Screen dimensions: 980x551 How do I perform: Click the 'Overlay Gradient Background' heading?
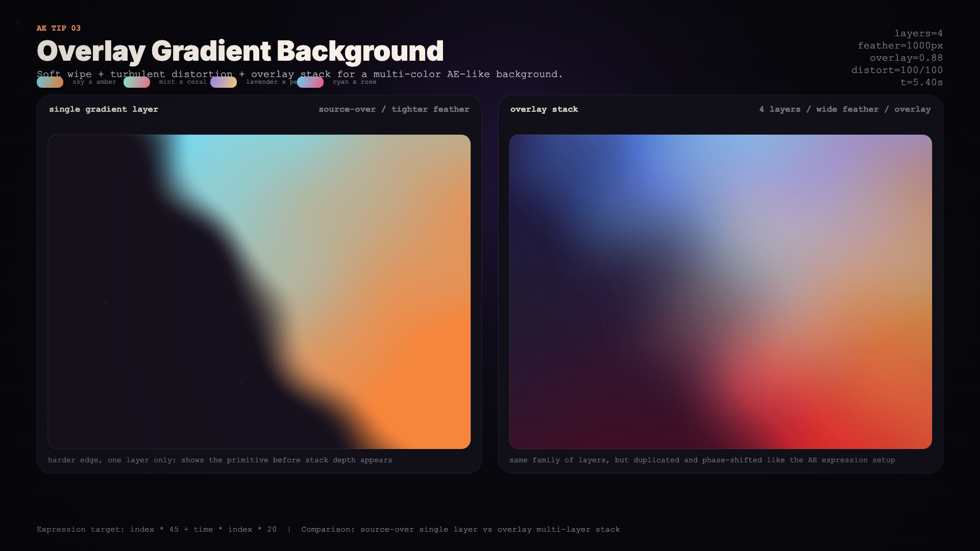click(240, 52)
